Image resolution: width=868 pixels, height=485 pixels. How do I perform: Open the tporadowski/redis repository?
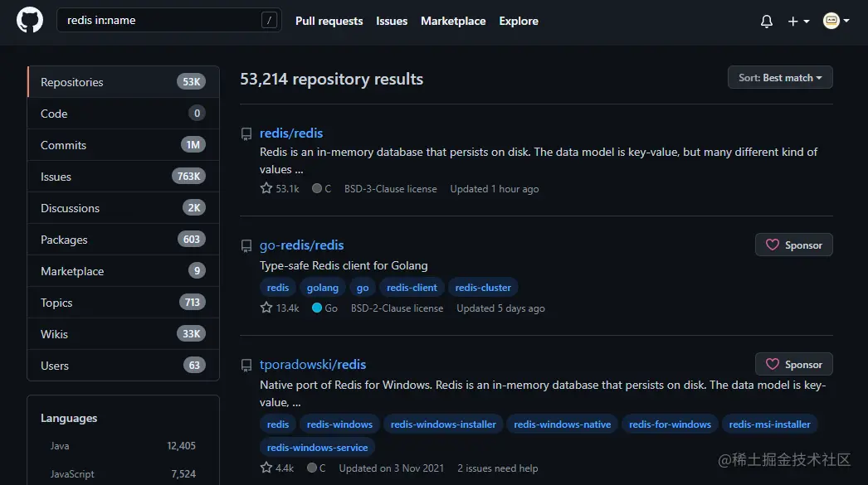point(313,365)
